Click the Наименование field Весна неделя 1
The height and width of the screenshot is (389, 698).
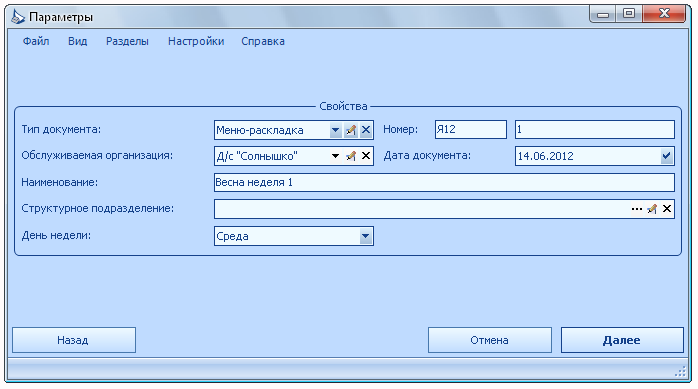coord(444,182)
